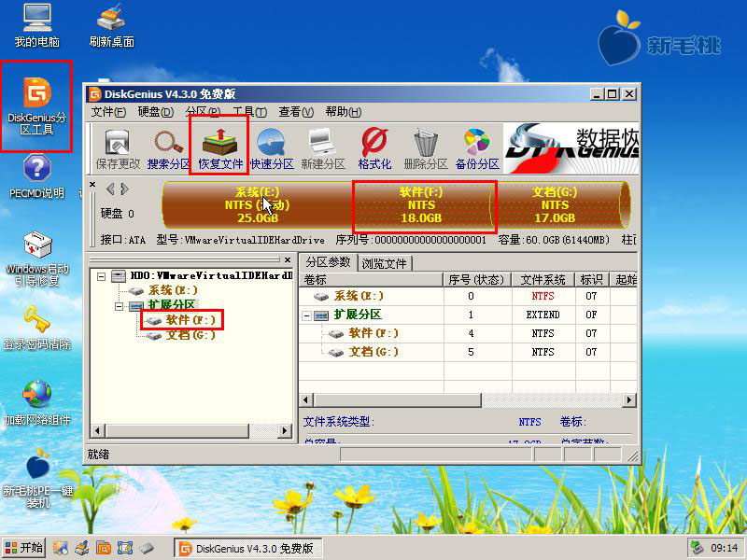This screenshot has width=747, height=560.
Task: Launch Windows启动引导修复 from the desktop
Action: tap(37, 259)
